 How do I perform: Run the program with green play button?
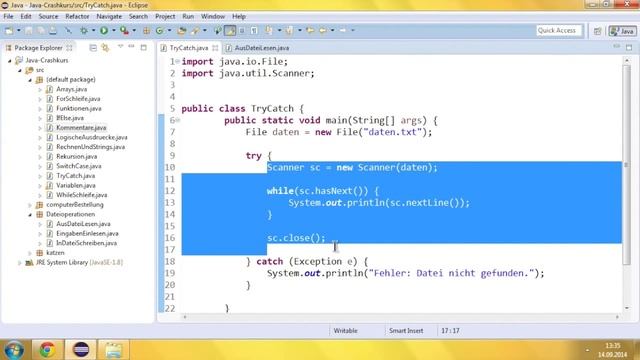104,30
